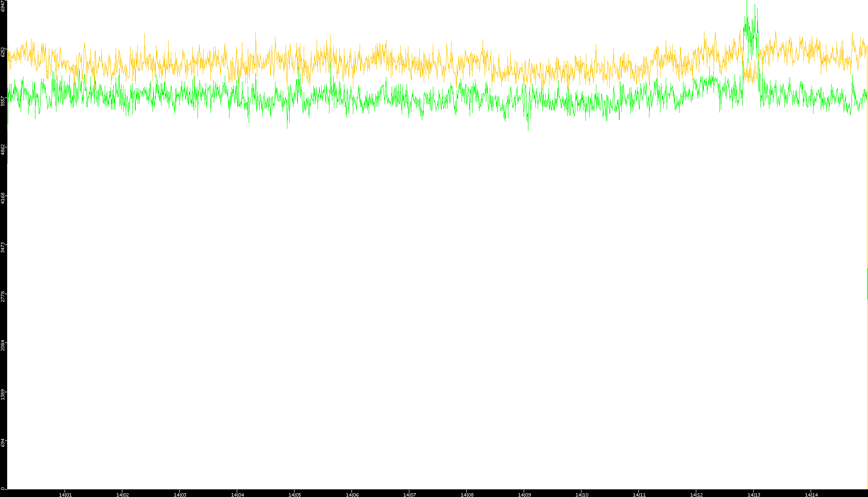The height and width of the screenshot is (497, 868).
Task: Select the 14:03 tick on time axis
Action: pyautogui.click(x=180, y=495)
